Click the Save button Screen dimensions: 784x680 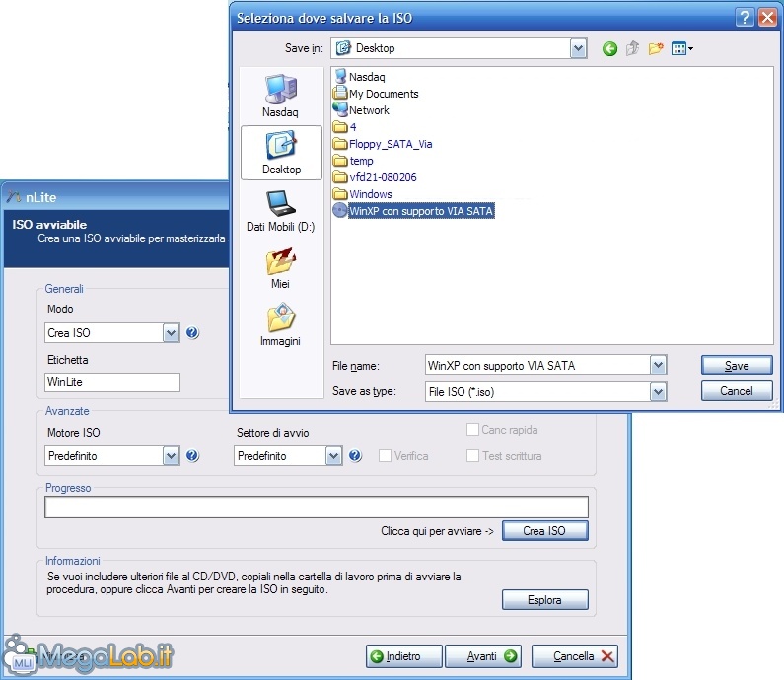coord(737,366)
